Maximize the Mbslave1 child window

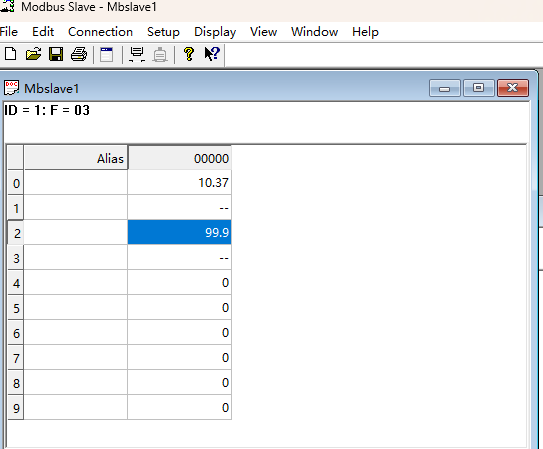pos(478,88)
